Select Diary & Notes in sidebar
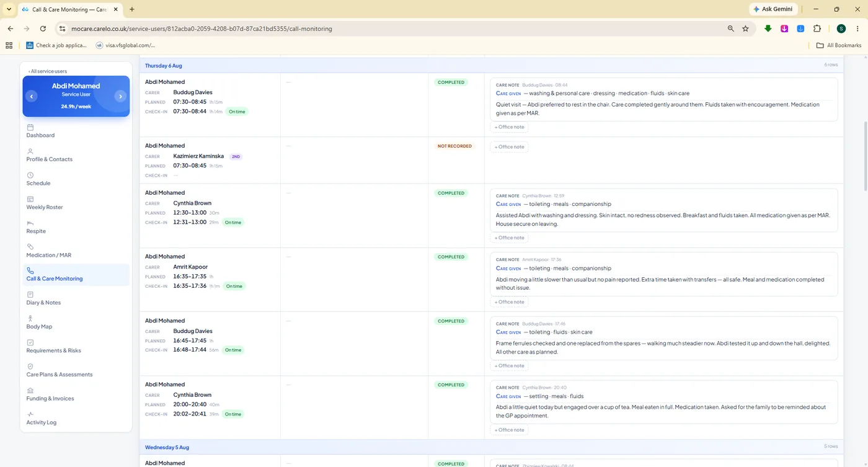868x467 pixels. pos(43,303)
